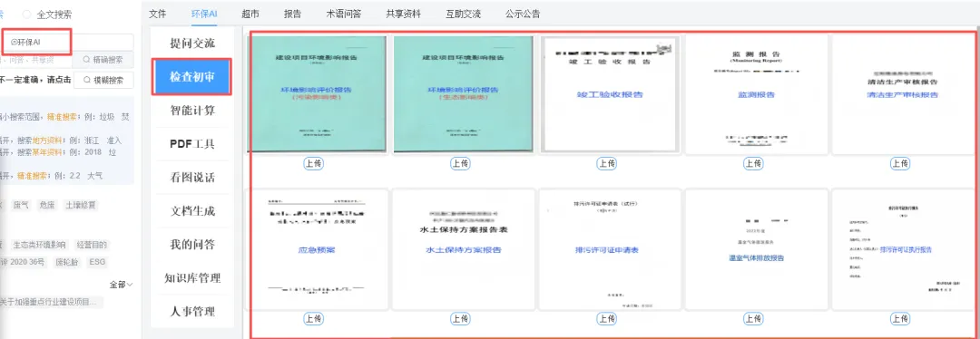
Task: Click 上传 under 监测报告
Action: [753, 163]
